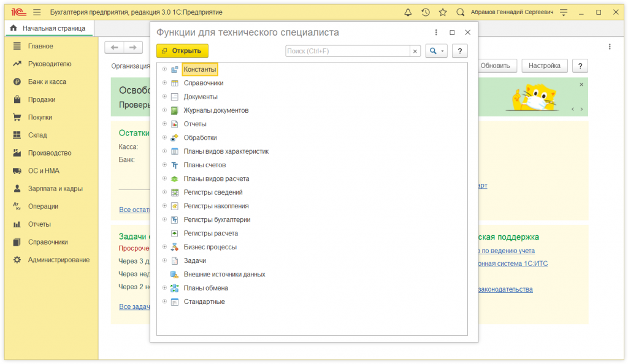Open the history clock icon
This screenshot has height=364, width=628.
coord(426,12)
